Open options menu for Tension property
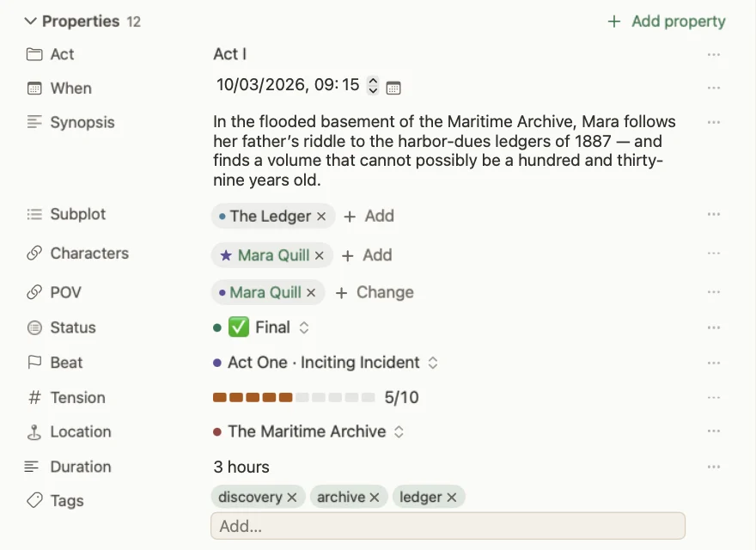The height and width of the screenshot is (550, 756). tap(714, 398)
